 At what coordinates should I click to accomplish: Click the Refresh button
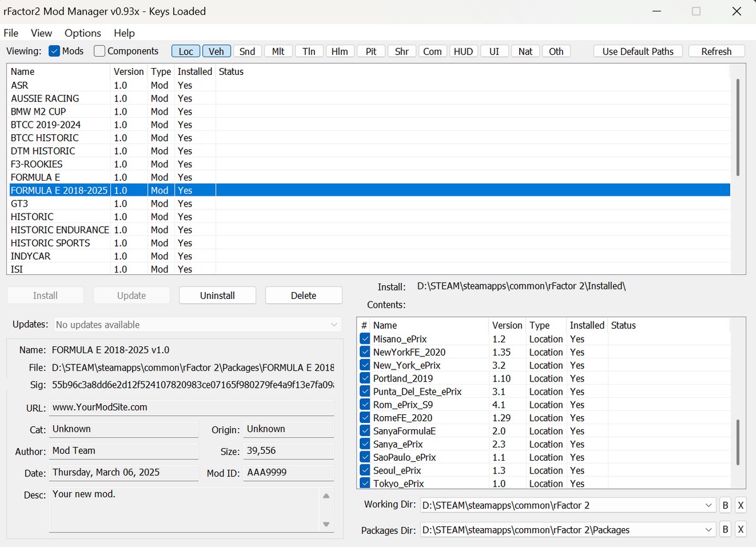click(x=716, y=52)
